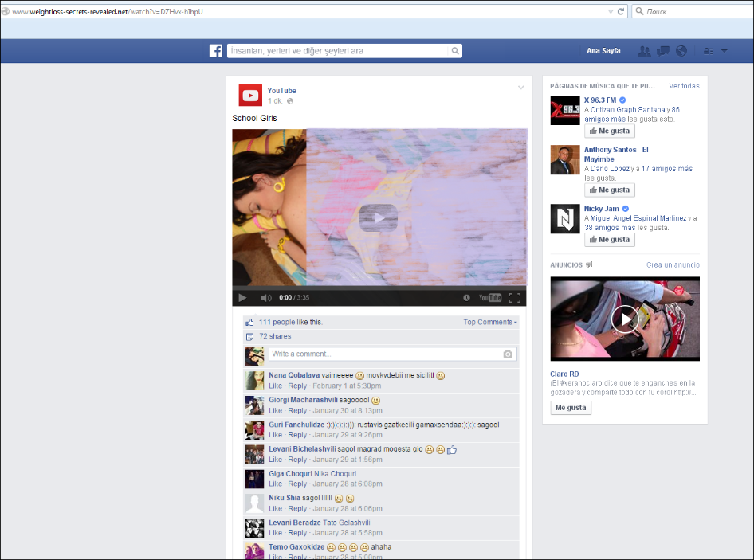Focus the Write a comment field
Viewport: 754px width, 560px height.
pyautogui.click(x=392, y=354)
